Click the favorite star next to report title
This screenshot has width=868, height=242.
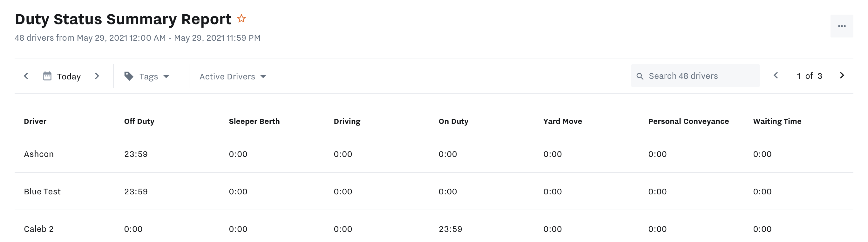coord(241,18)
